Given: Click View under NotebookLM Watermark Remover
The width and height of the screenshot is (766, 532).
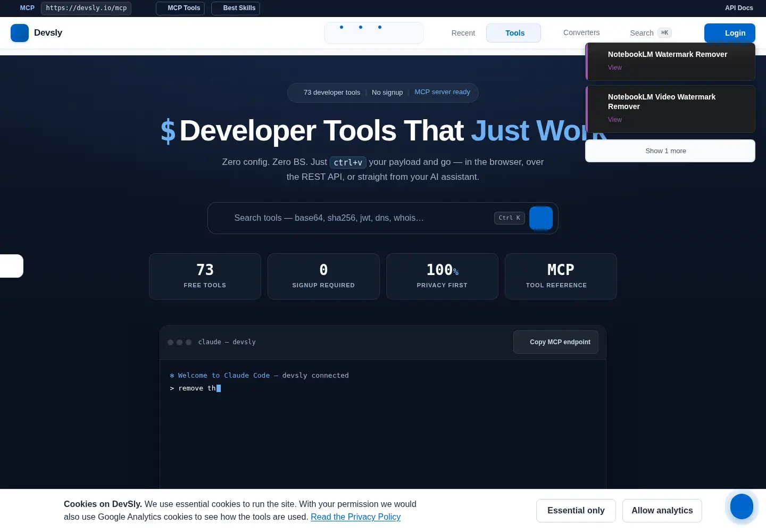Looking at the screenshot, I should (x=615, y=68).
